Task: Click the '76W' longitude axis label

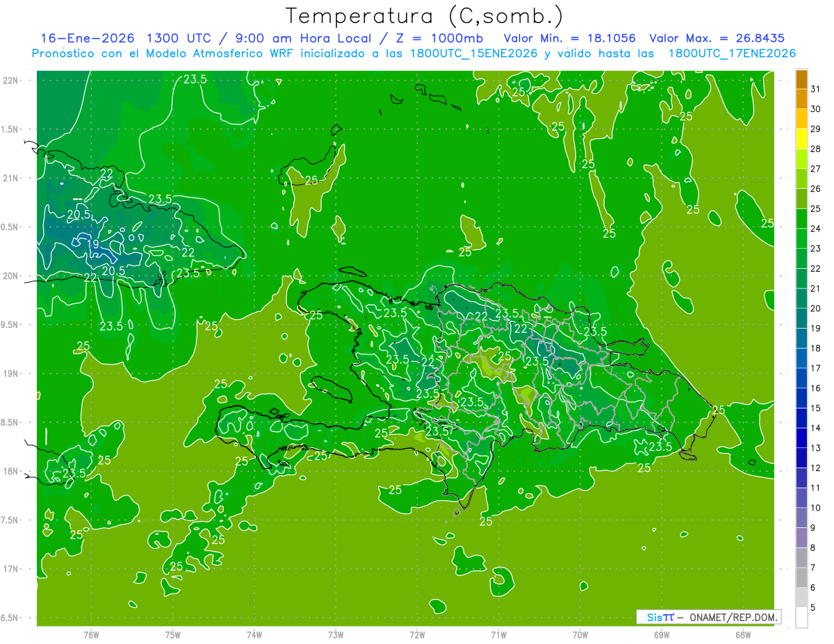Action: coord(91,634)
